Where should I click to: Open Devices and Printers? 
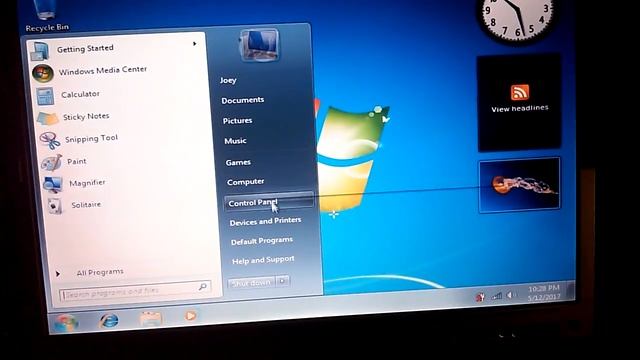tap(265, 222)
